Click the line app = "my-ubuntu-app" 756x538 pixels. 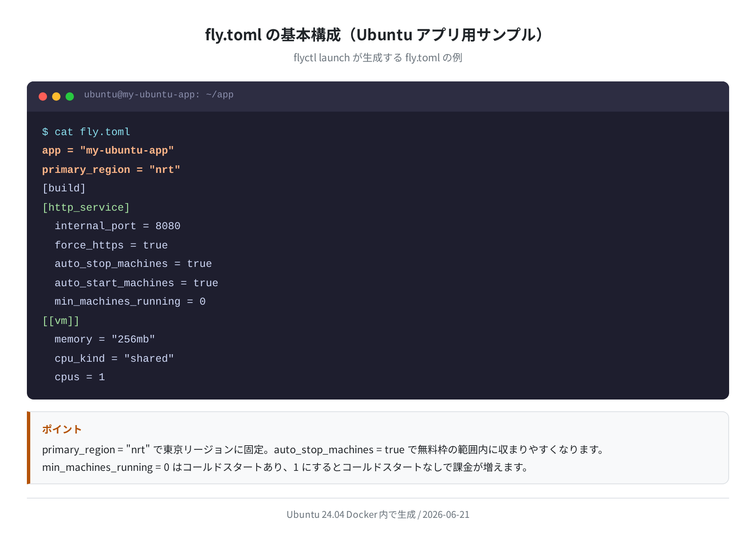[x=108, y=151]
